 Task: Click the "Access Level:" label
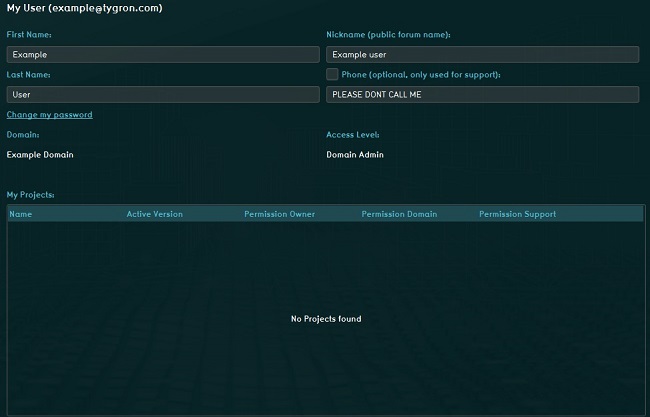[353, 134]
